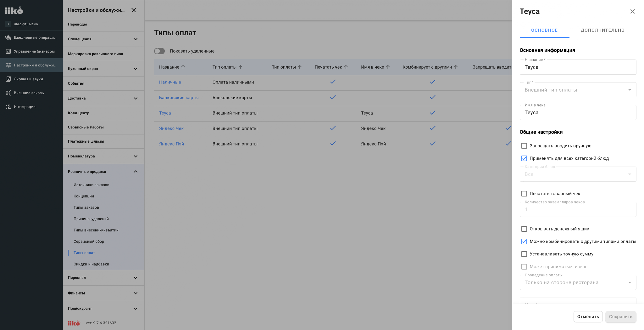Uncheck Можно комбинировать с другими типами оплаты

524,242
